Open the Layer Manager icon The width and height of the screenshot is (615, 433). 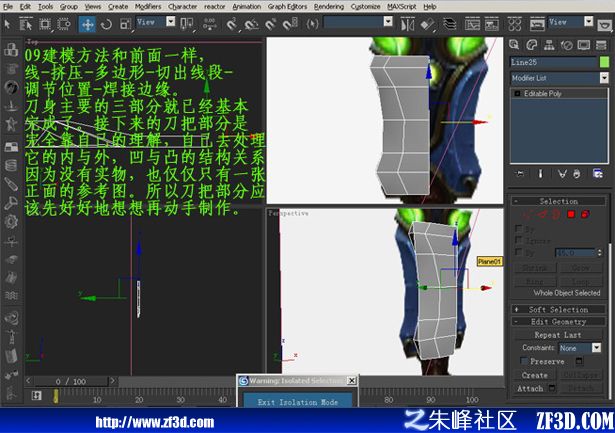click(449, 24)
